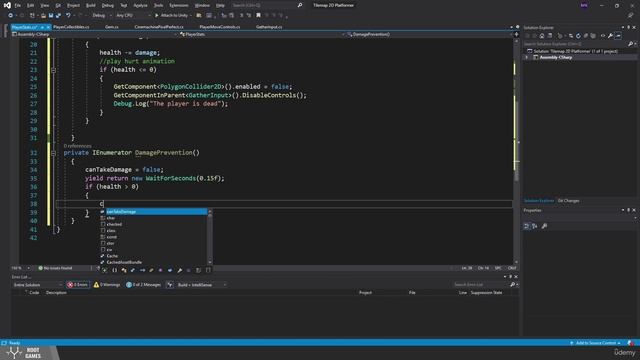Open the Debug menu

click(x=108, y=5)
